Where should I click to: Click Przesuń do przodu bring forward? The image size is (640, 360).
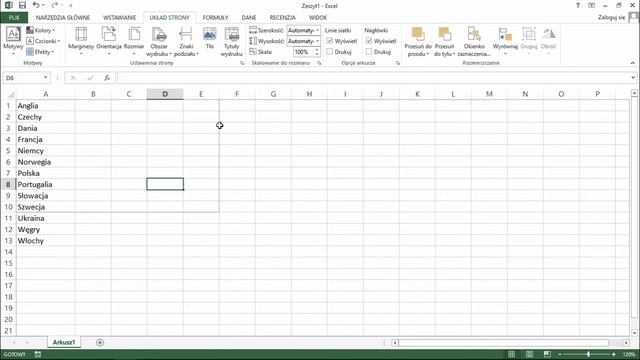(418, 42)
